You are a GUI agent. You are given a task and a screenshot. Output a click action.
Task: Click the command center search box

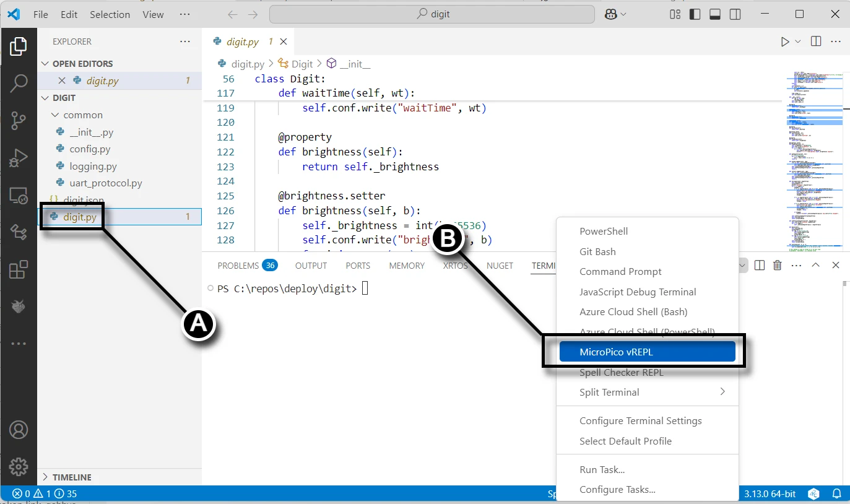[432, 14]
